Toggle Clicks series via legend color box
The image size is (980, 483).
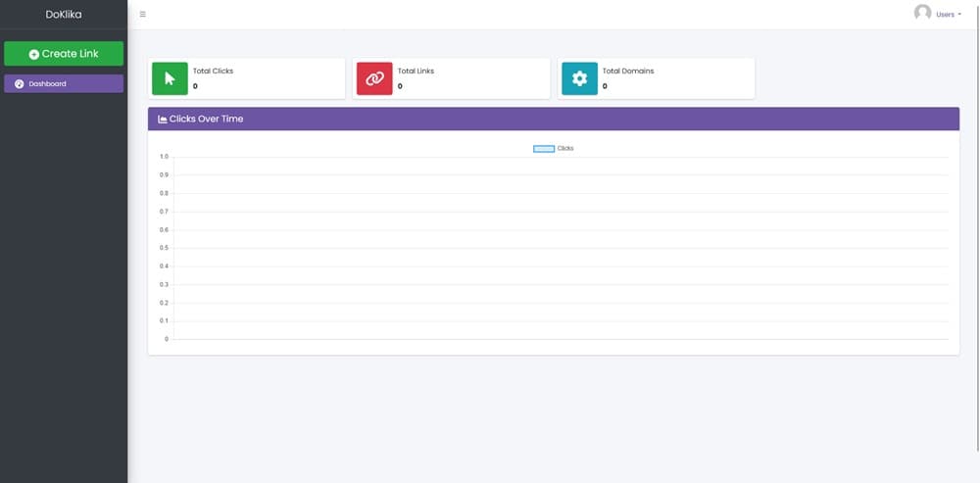point(544,148)
